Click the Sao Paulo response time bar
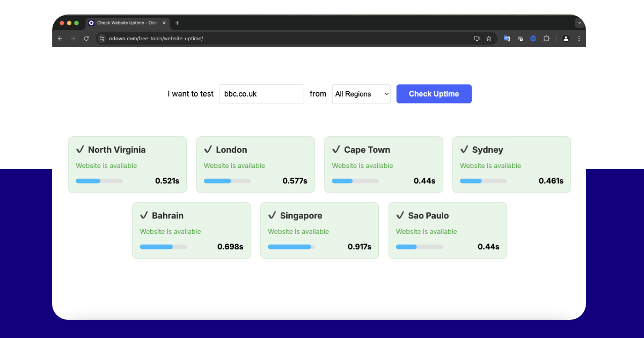The height and width of the screenshot is (338, 644). tap(420, 247)
